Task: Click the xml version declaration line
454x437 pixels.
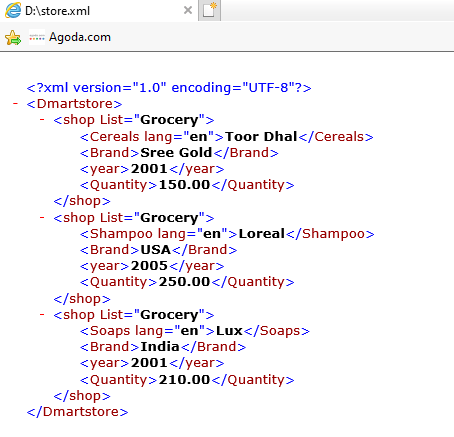Action: tap(169, 88)
